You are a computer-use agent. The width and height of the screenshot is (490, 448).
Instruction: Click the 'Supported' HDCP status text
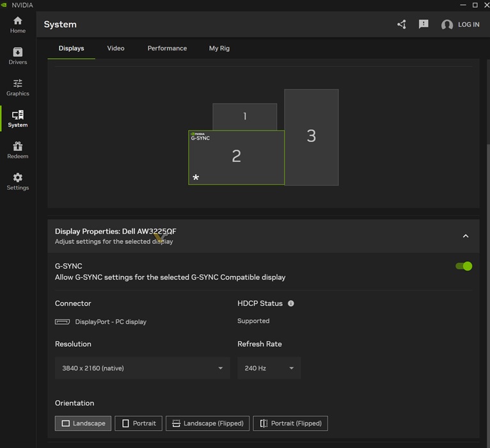pos(253,321)
